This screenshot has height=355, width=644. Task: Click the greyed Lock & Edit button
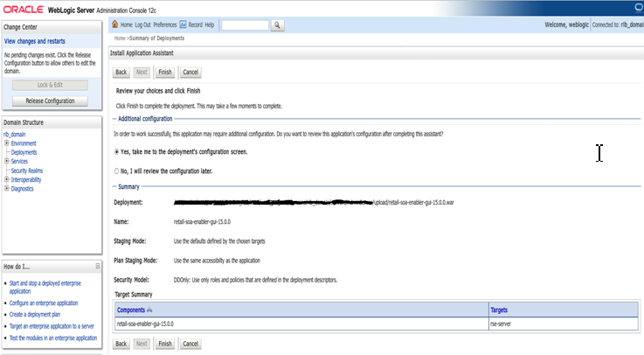click(x=50, y=85)
